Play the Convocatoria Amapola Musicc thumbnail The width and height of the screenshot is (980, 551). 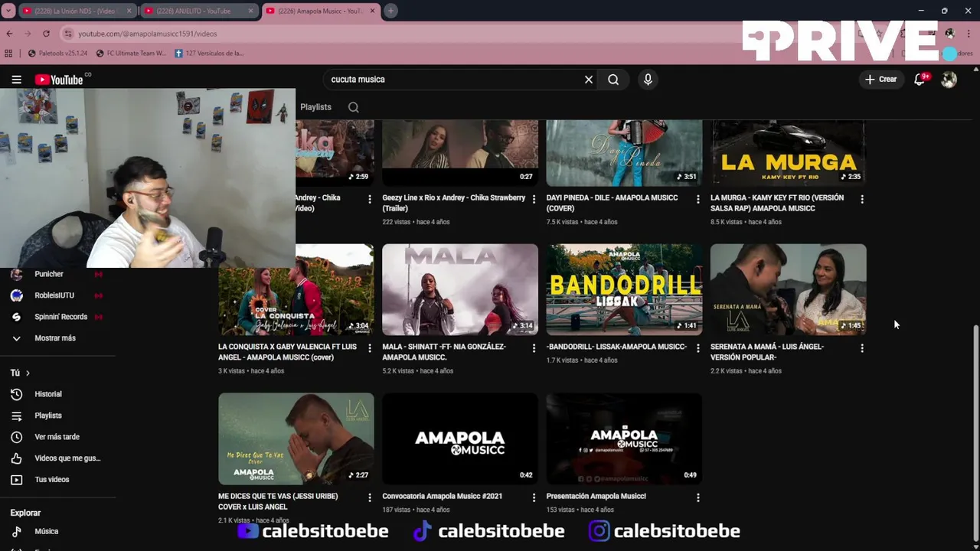460,439
